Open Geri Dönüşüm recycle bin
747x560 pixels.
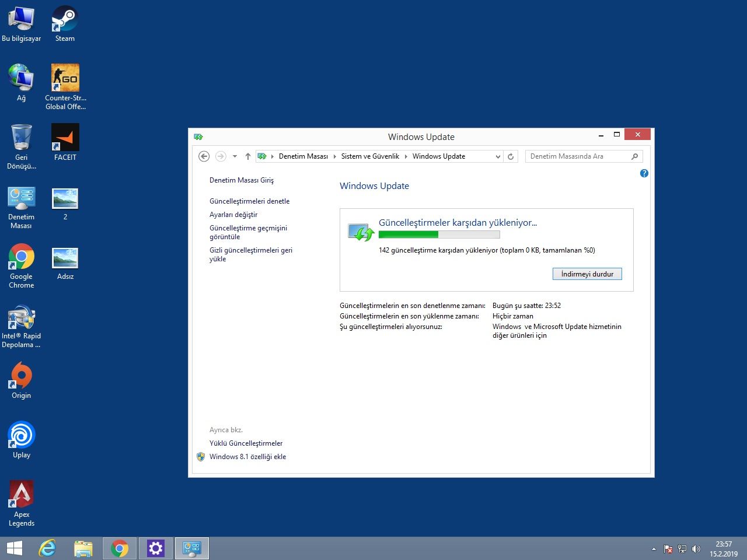click(21, 146)
